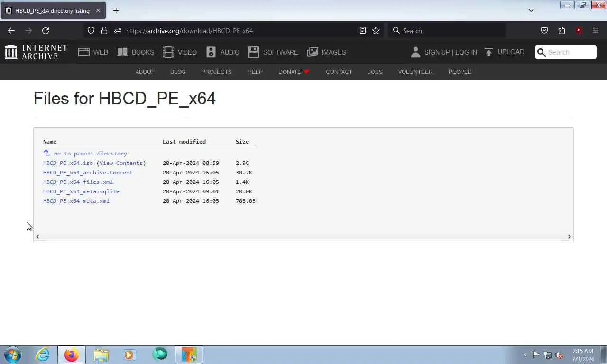
Task: Open the CONTACT link
Action: coord(339,72)
